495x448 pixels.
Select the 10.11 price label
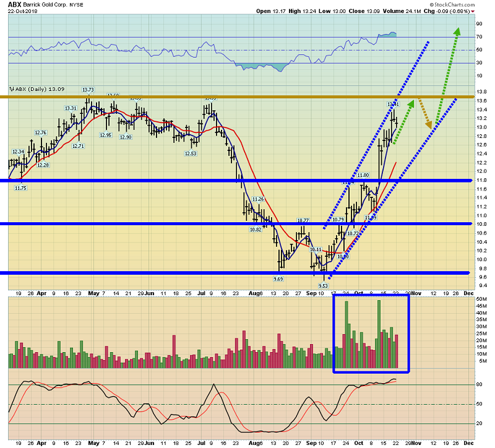[316, 250]
